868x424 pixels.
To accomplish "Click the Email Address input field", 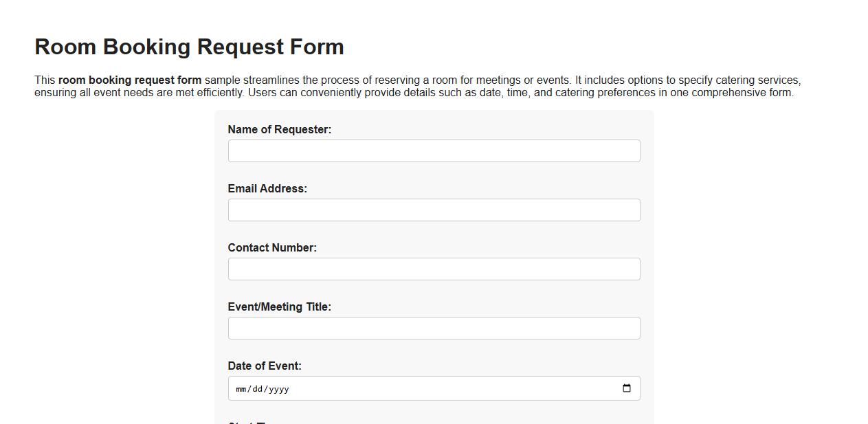I will 434,210.
